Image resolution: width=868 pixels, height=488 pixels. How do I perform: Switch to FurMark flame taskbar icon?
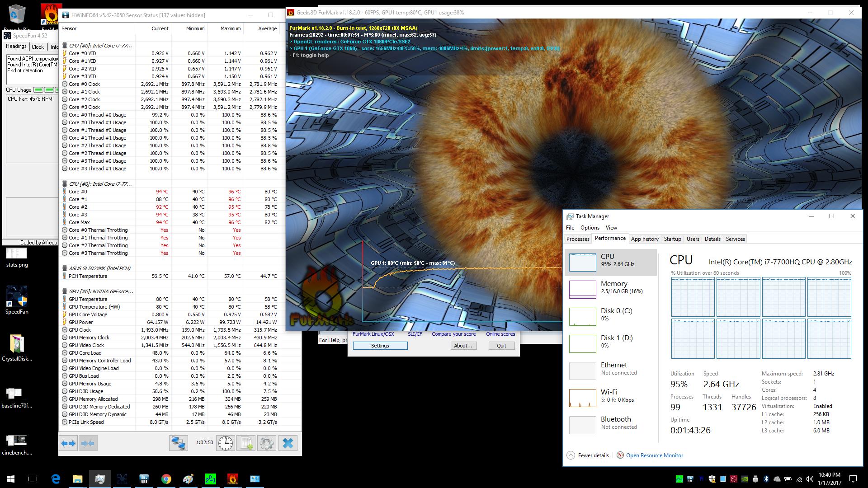pyautogui.click(x=233, y=479)
